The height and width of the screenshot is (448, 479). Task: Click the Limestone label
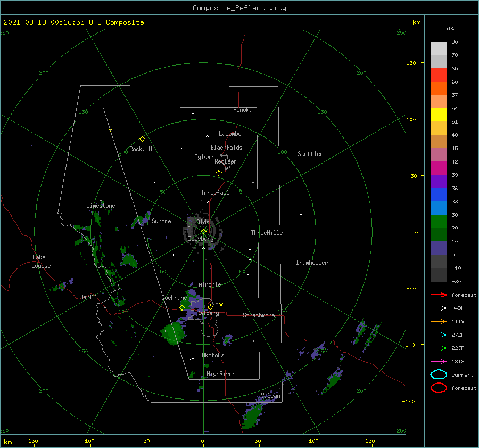101,206
